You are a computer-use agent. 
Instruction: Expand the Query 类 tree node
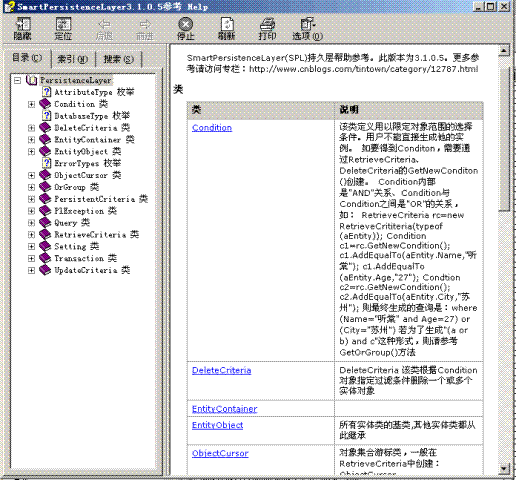pos(31,223)
